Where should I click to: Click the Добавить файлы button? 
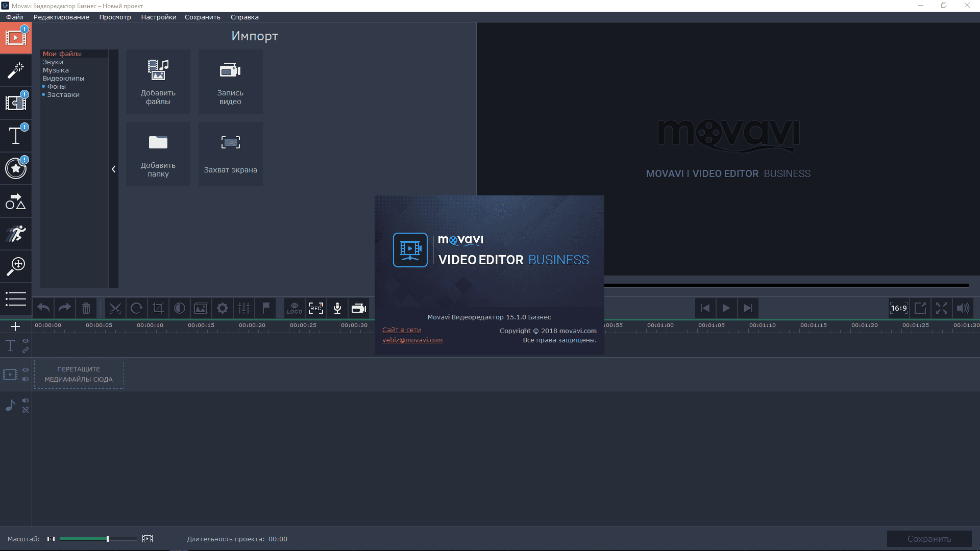click(158, 82)
